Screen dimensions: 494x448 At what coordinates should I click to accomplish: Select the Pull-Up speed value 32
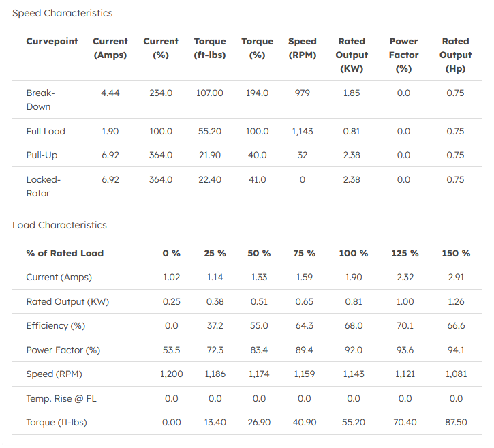pos(303,155)
